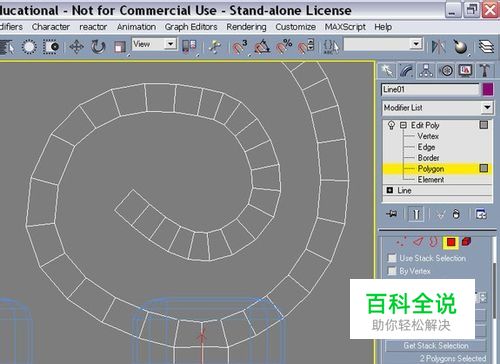Click the Use Pivot Point Center icon
This screenshot has height=364, width=500.
point(189,46)
